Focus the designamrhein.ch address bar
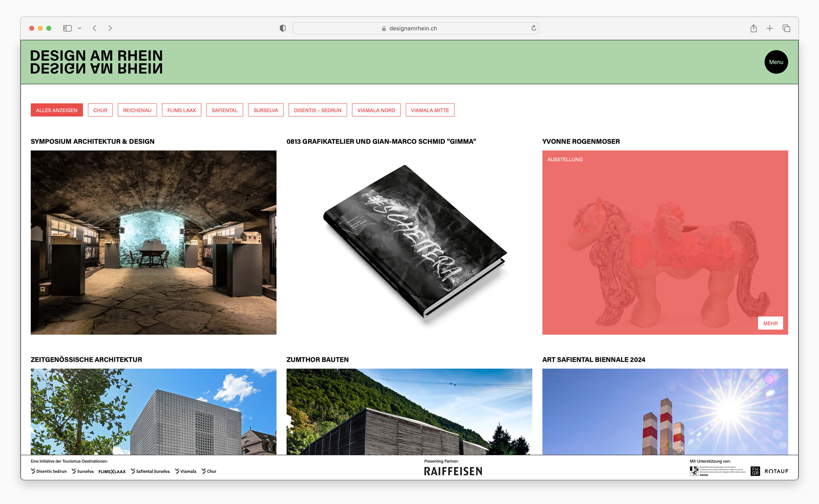819x504 pixels. 416,28
